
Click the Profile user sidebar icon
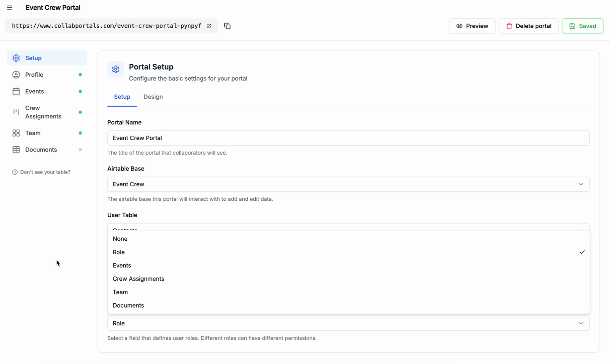(16, 75)
